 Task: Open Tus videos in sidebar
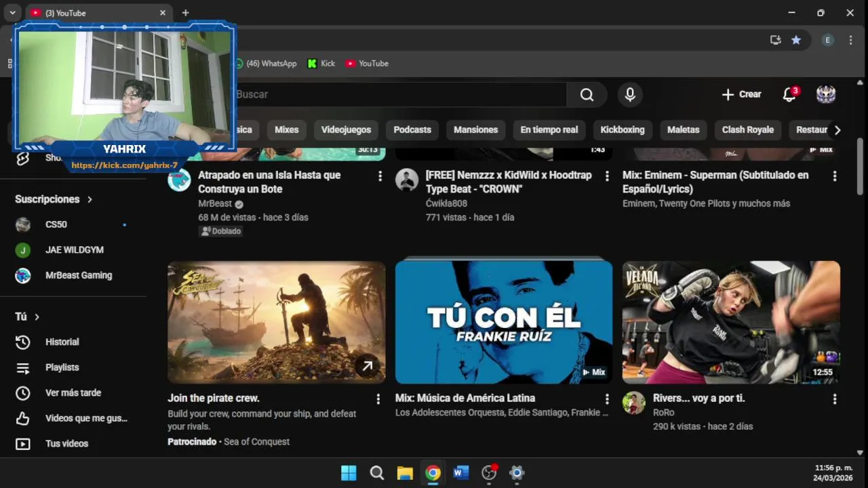(x=73, y=444)
